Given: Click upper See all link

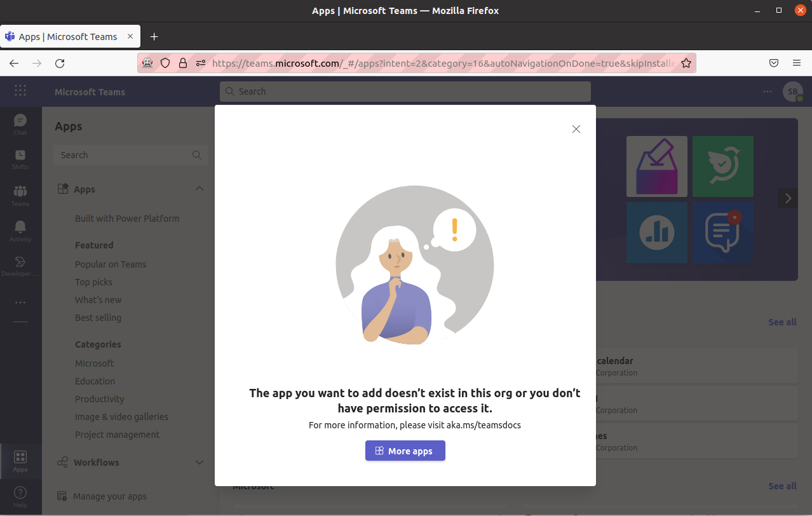Looking at the screenshot, I should (x=782, y=322).
